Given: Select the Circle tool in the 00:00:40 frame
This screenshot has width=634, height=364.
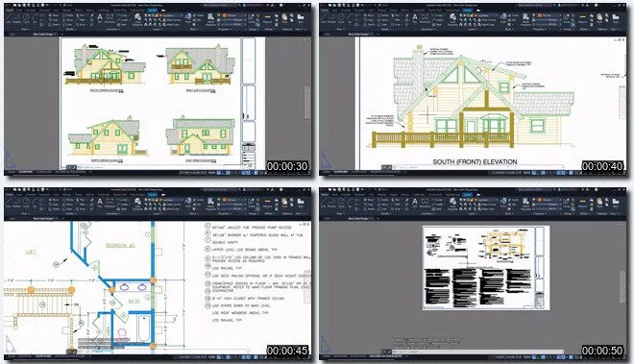Looking at the screenshot, I should 341,17.
